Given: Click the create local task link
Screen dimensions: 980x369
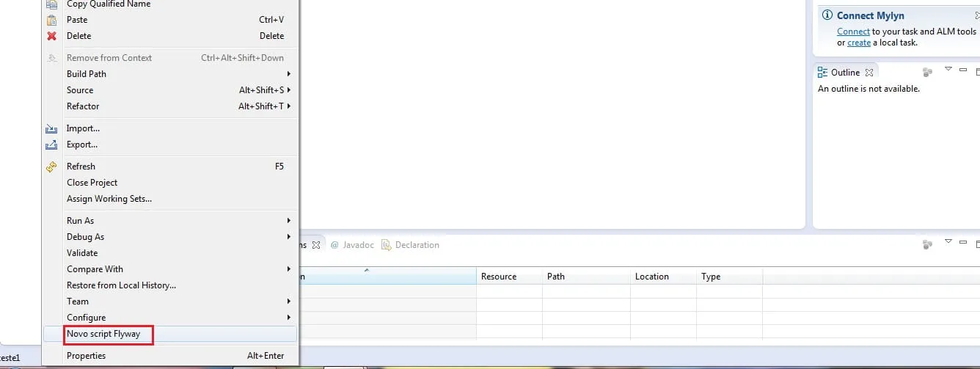Looking at the screenshot, I should [x=859, y=43].
